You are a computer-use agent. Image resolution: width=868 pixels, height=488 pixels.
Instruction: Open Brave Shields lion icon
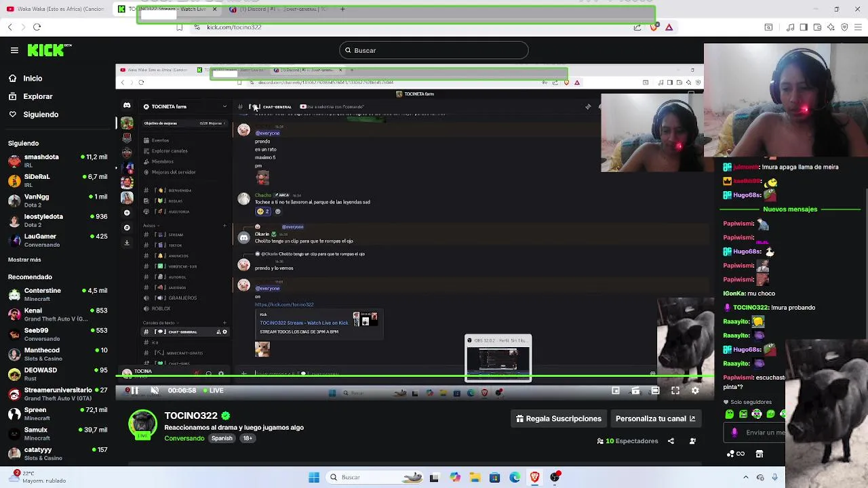click(654, 27)
